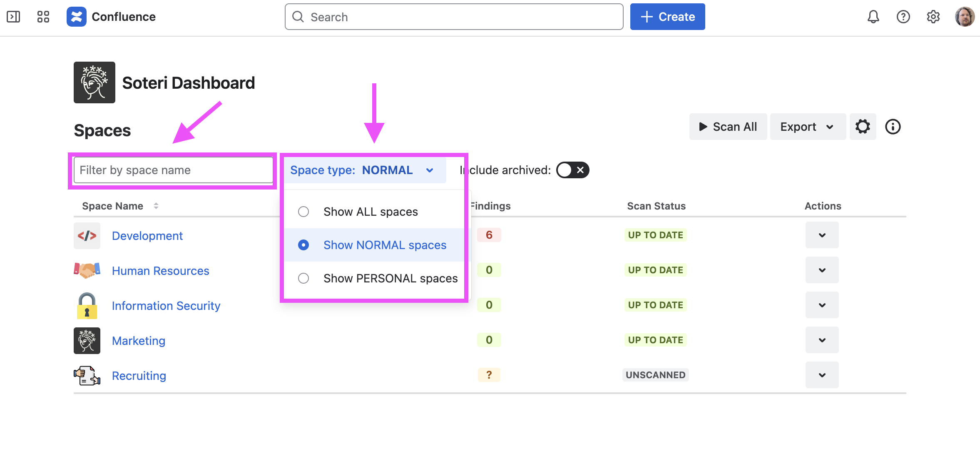Image resolution: width=980 pixels, height=474 pixels.
Task: Click the help question mark icon
Action: tap(903, 17)
